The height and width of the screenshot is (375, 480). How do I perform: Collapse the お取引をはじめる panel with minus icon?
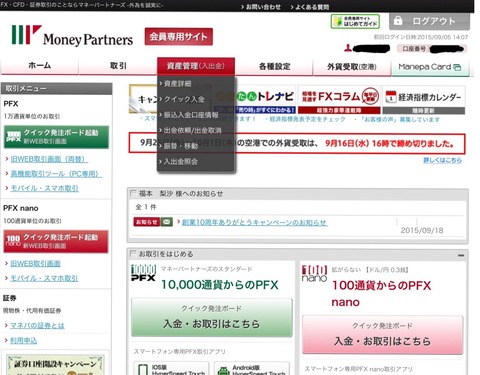click(461, 255)
